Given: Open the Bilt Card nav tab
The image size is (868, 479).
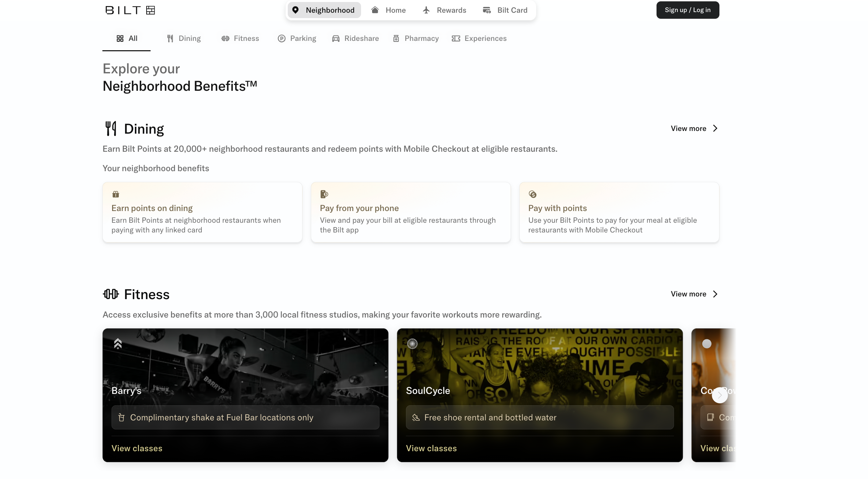Looking at the screenshot, I should pos(505,10).
